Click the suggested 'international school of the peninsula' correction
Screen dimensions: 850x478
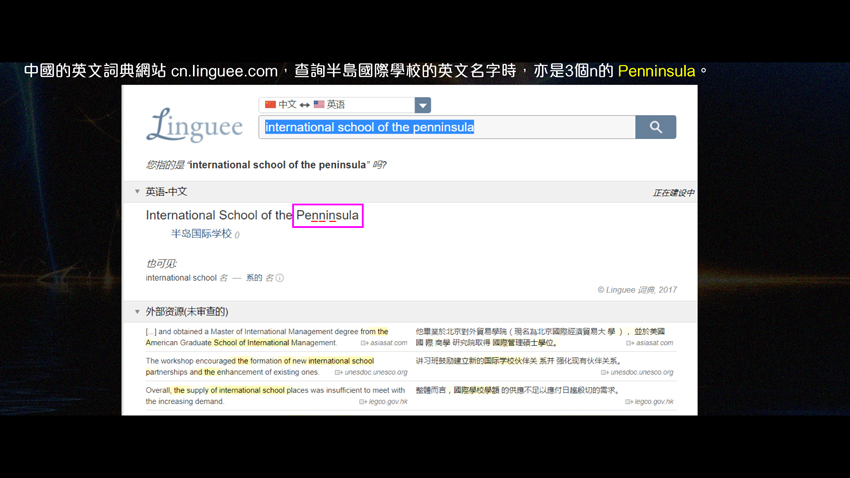[x=279, y=165]
